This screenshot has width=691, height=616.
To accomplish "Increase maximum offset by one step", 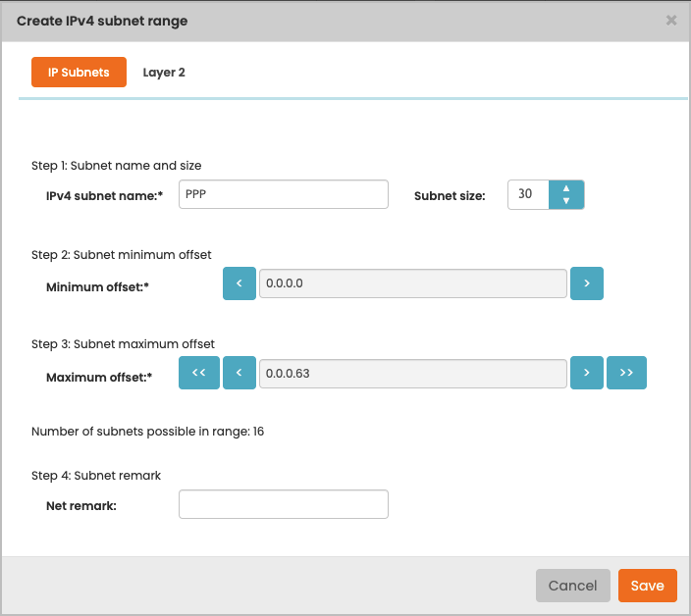I will [x=587, y=373].
